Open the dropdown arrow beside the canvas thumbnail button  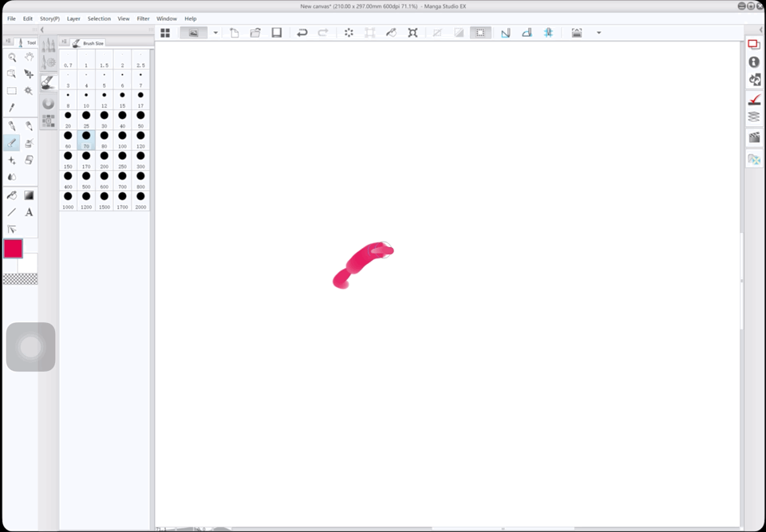[215, 33]
